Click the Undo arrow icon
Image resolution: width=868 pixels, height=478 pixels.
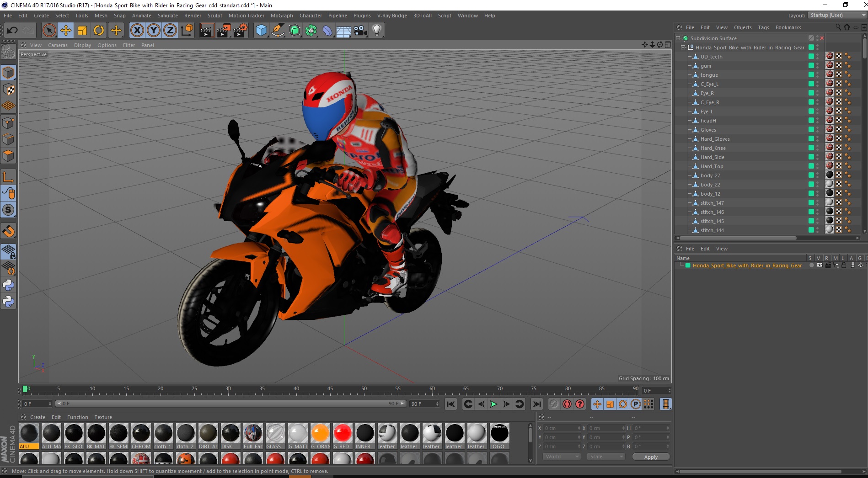pos(12,31)
